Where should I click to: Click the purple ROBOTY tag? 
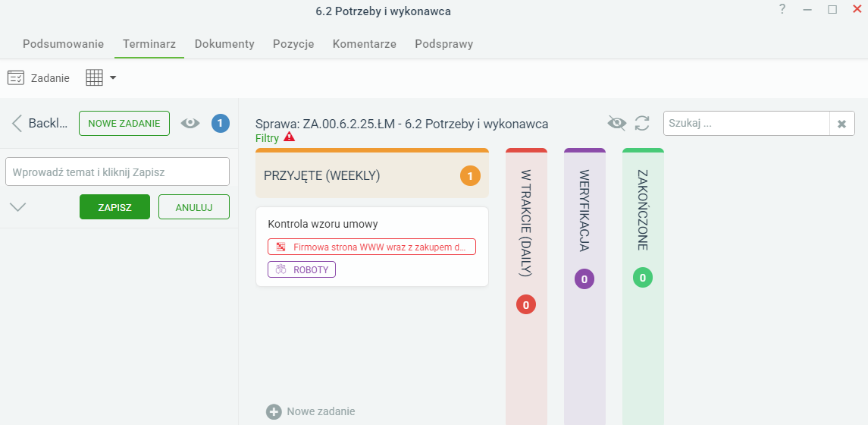(302, 270)
